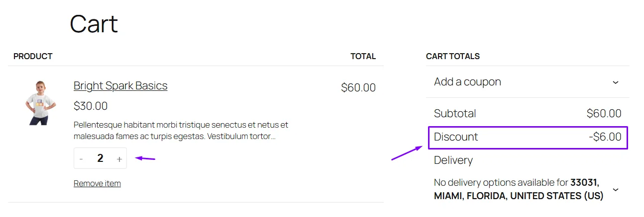Click the PRODUCT column header
Image resolution: width=644 pixels, height=217 pixels.
(x=33, y=56)
